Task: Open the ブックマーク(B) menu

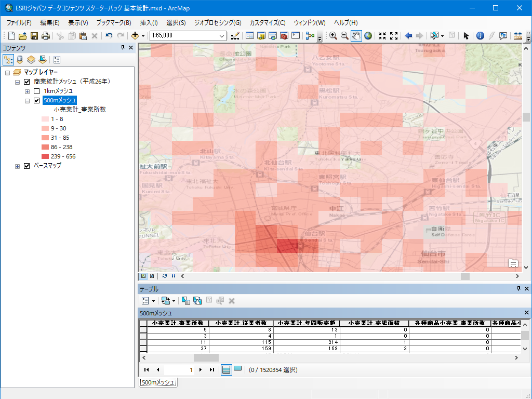Action: point(114,23)
